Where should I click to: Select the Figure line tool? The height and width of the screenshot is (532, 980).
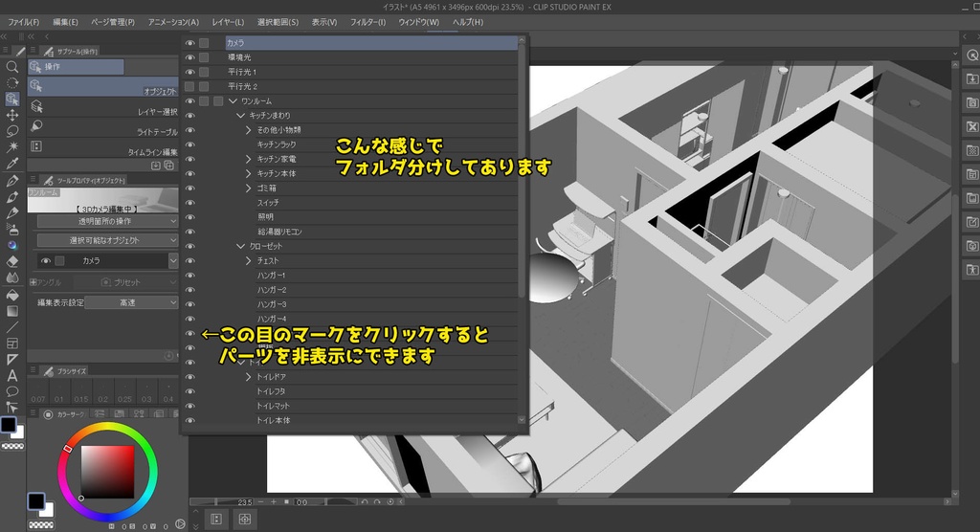click(11, 327)
